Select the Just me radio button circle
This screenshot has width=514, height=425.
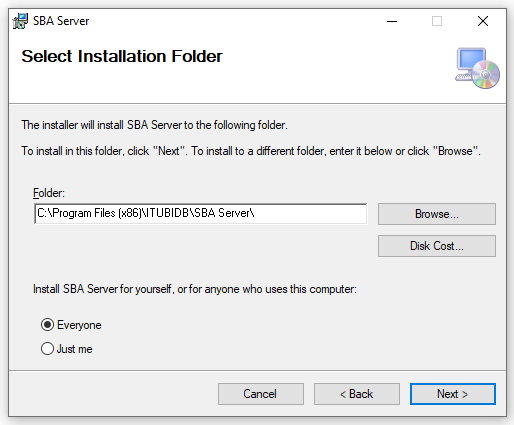pyautogui.click(x=47, y=349)
